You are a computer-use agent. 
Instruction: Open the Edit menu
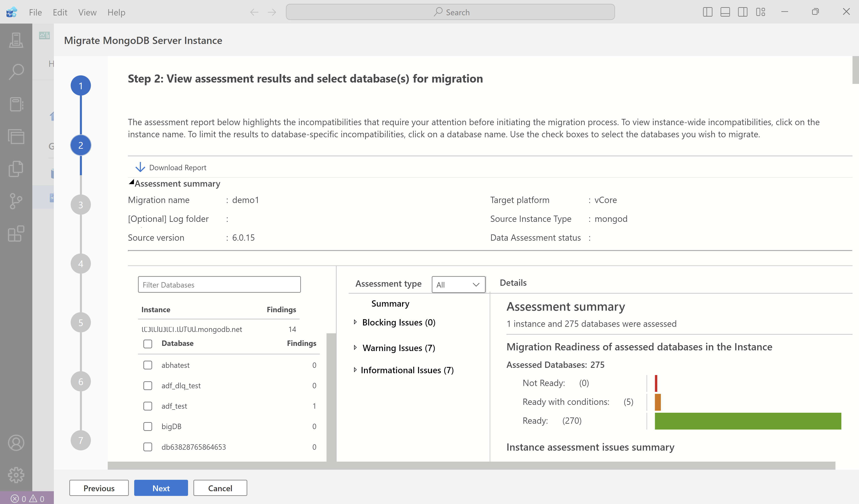60,12
